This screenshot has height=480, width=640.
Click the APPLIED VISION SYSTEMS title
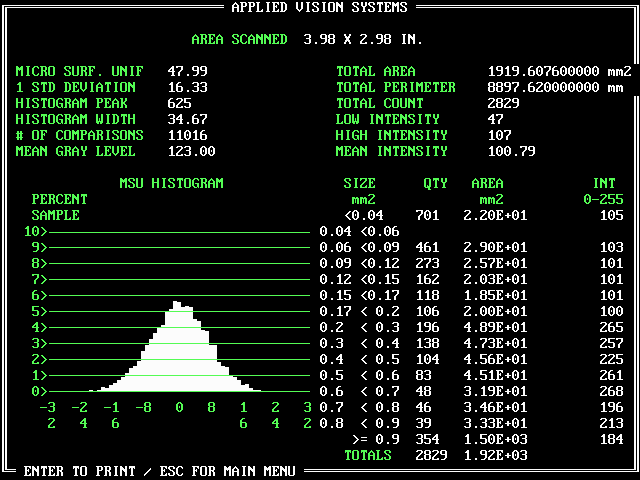point(320,7)
